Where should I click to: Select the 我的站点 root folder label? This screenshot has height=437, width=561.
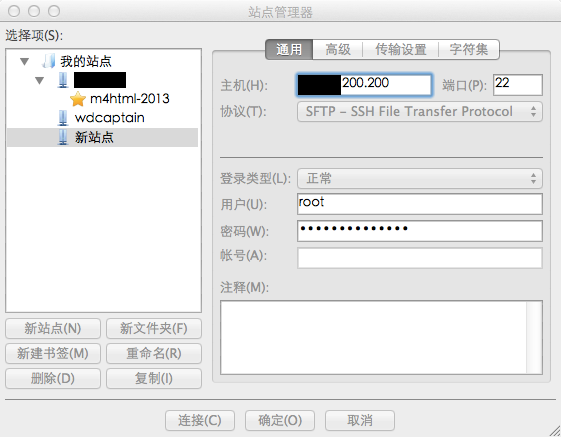(86, 61)
